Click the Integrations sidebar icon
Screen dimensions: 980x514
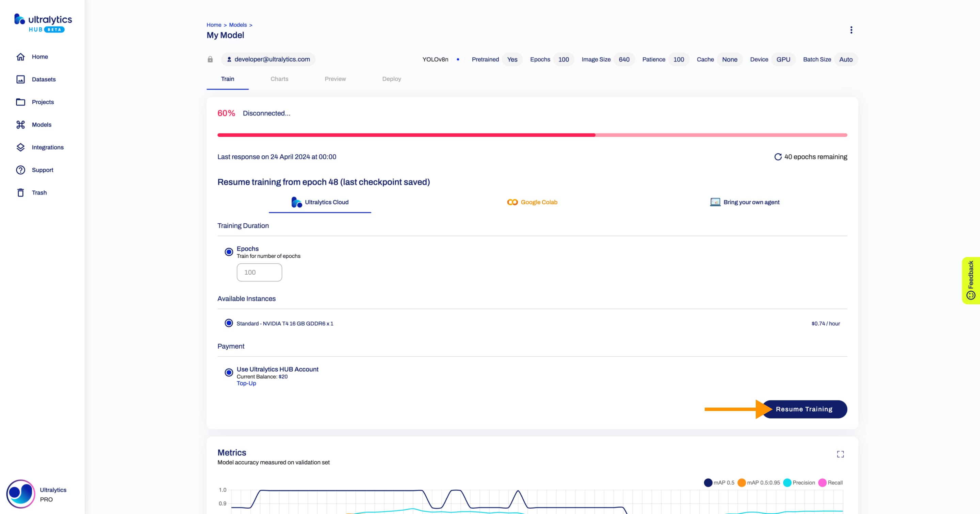(x=19, y=147)
